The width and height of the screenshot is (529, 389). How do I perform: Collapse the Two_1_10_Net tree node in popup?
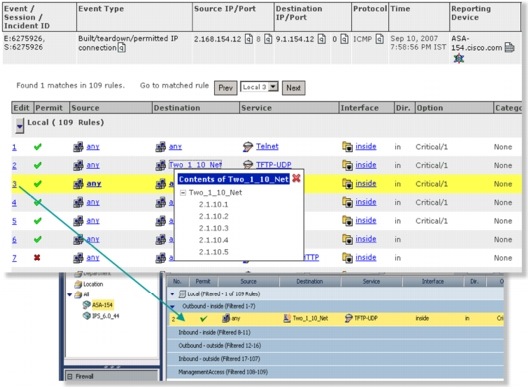183,193
